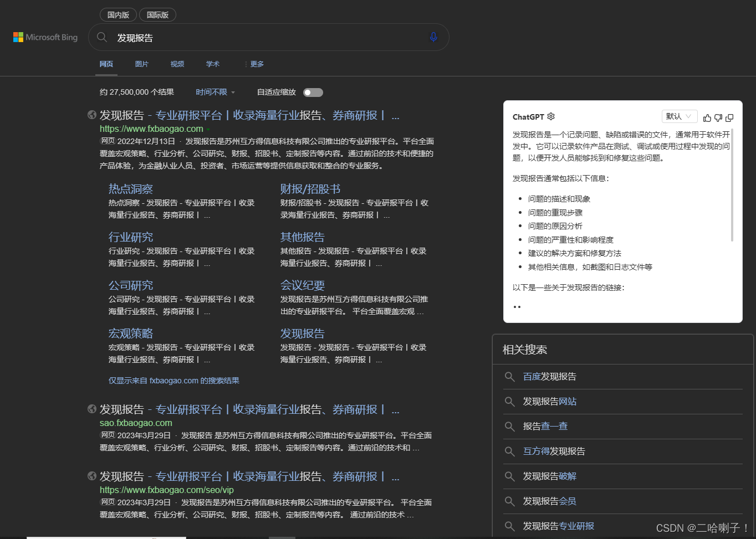
Task: Open the 行业研究 sublink
Action: [x=131, y=237]
